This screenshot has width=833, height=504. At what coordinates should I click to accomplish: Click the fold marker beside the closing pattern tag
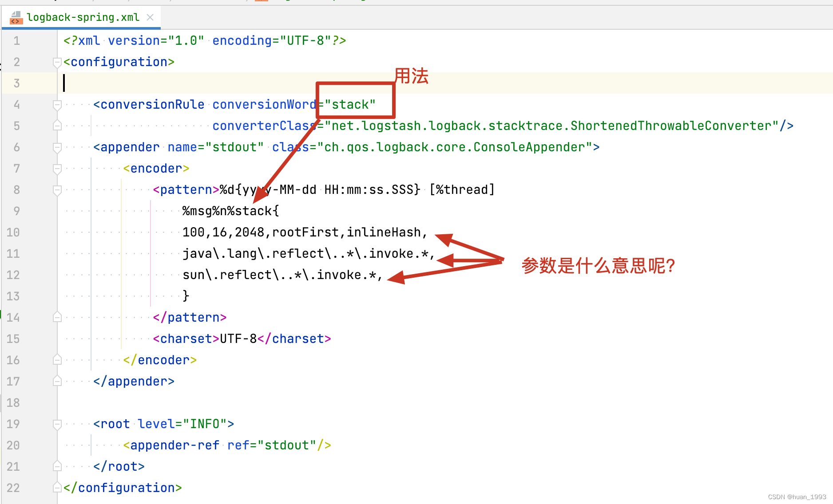click(57, 317)
